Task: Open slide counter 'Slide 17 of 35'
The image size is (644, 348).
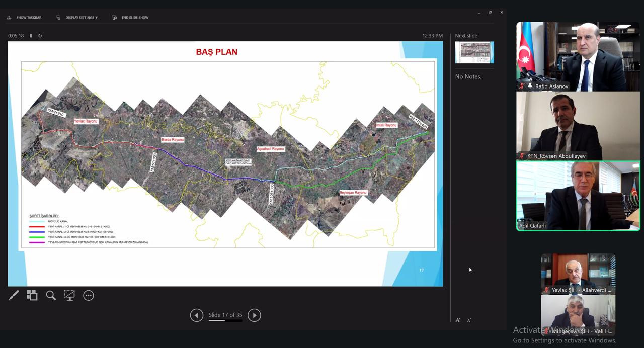Action: click(x=225, y=315)
